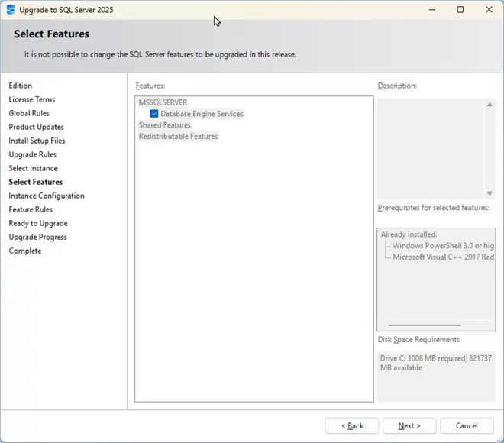This screenshot has height=443, width=504.
Task: Click the Drive C disk space text
Action: (x=436, y=363)
